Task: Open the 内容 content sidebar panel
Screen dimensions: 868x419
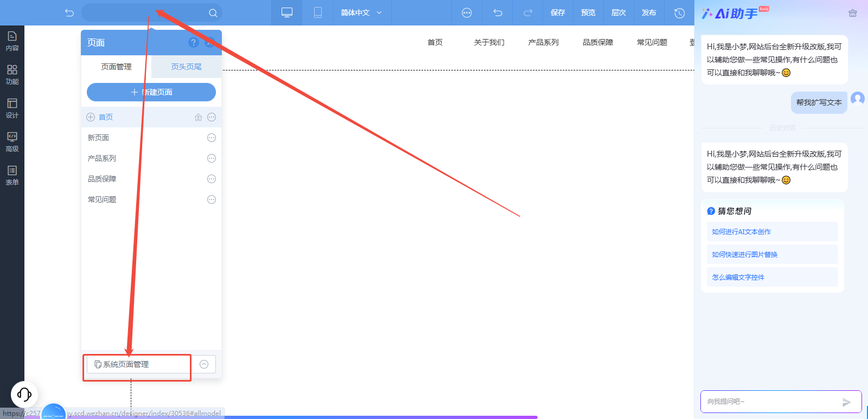Action: click(12, 41)
